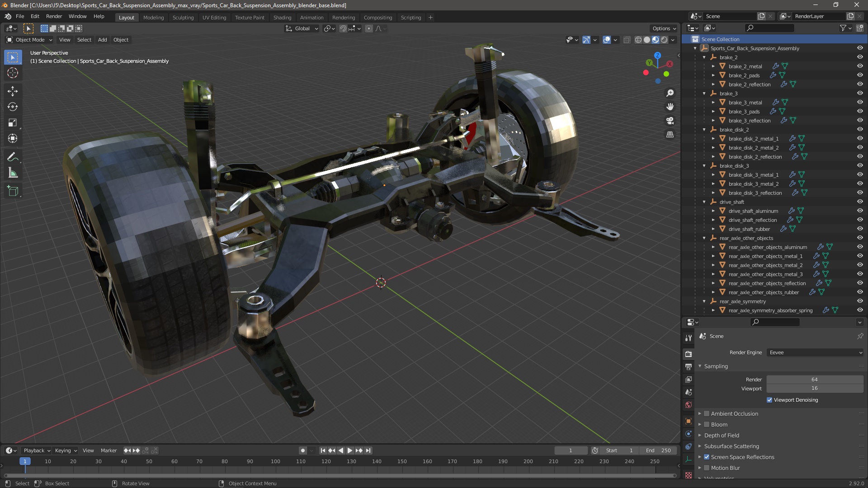Open the Render menu
The image size is (868, 488).
pyautogui.click(x=54, y=16)
